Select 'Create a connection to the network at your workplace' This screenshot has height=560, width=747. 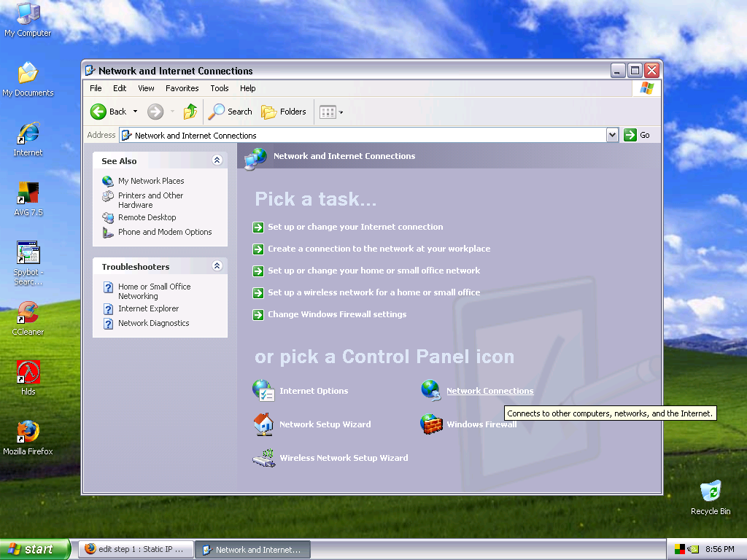pyautogui.click(x=379, y=249)
